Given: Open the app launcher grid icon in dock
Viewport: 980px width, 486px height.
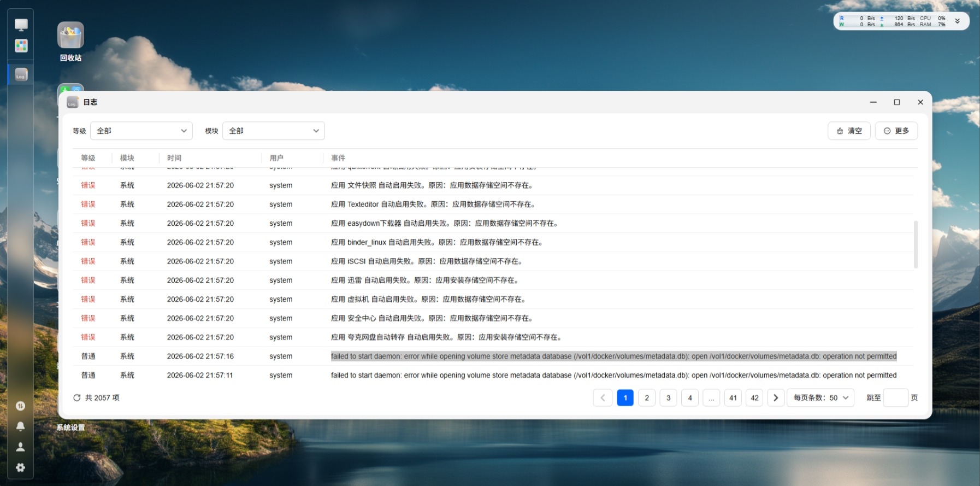Looking at the screenshot, I should click(x=21, y=46).
